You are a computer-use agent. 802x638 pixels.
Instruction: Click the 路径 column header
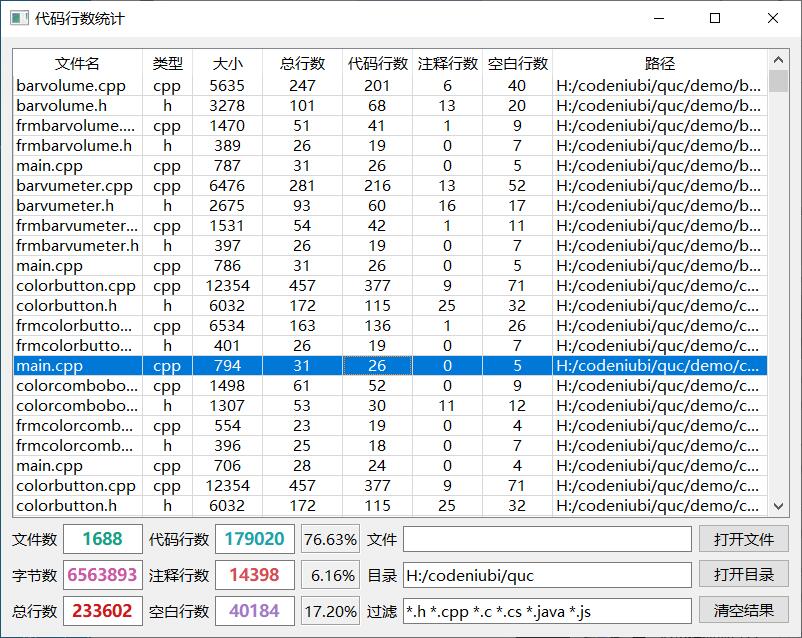click(659, 63)
